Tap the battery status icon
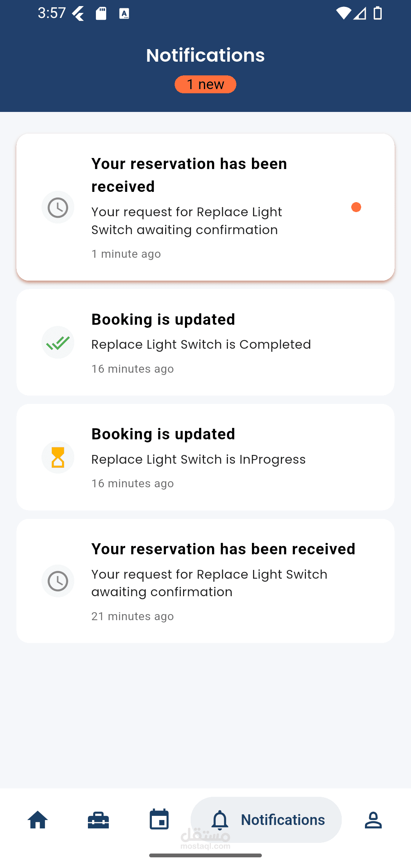The image size is (411, 868). tap(378, 13)
